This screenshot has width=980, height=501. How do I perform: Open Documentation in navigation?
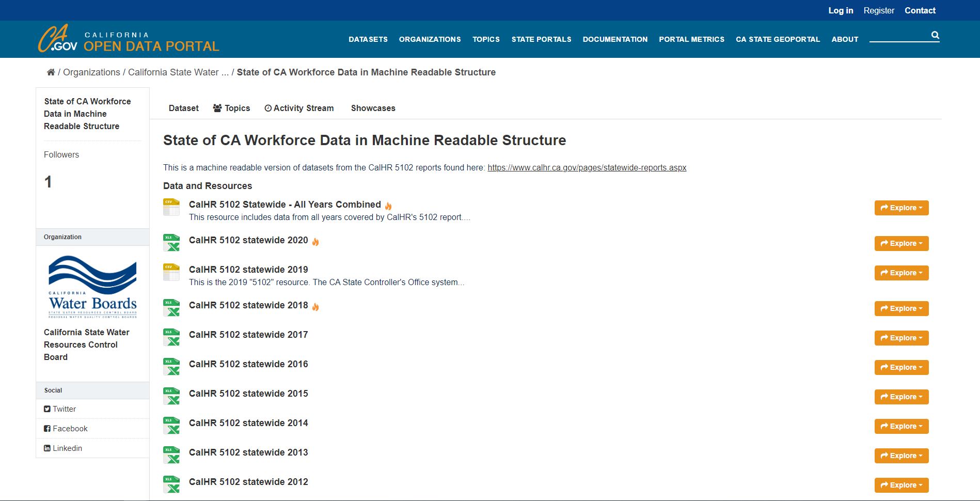[x=615, y=39]
